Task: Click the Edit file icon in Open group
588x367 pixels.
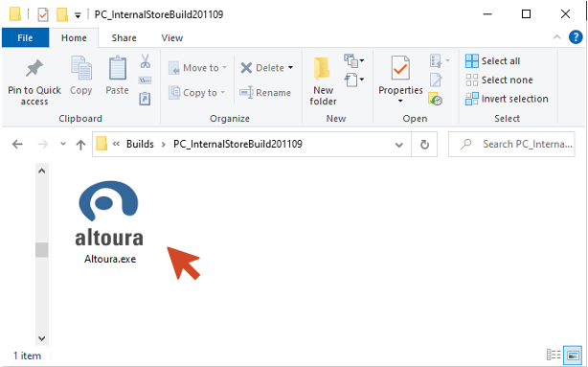Action: [x=436, y=80]
